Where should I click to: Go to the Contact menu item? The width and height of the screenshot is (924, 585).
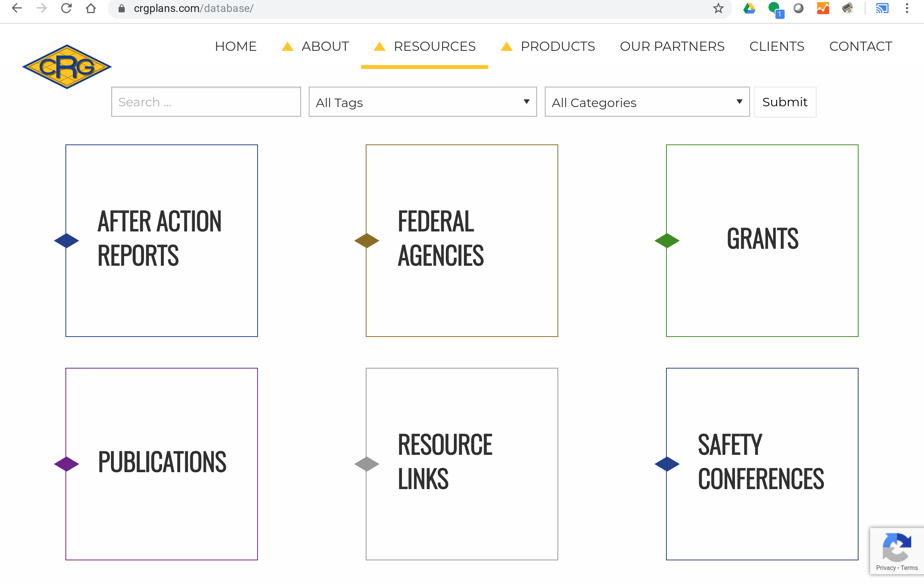pyautogui.click(x=860, y=47)
